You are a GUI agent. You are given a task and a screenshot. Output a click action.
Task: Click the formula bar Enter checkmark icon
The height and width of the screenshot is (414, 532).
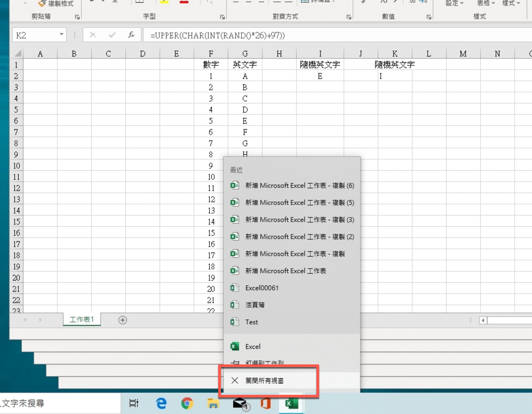[x=112, y=35]
